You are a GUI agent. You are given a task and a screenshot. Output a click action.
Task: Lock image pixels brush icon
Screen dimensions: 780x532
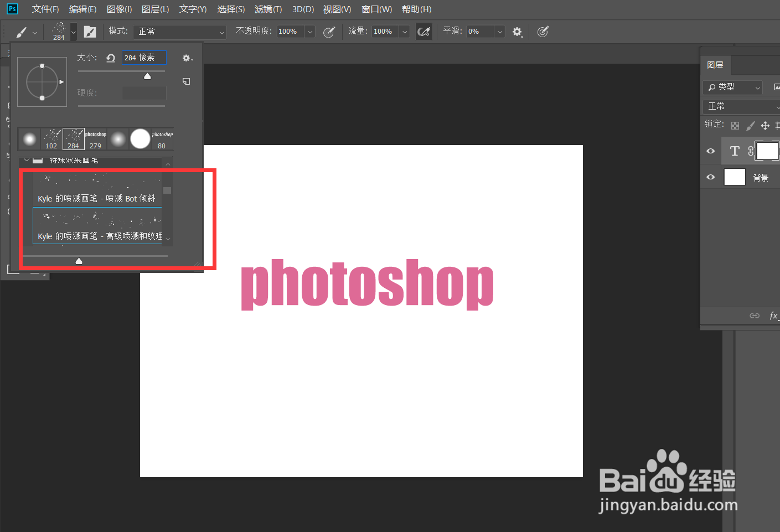pos(750,126)
